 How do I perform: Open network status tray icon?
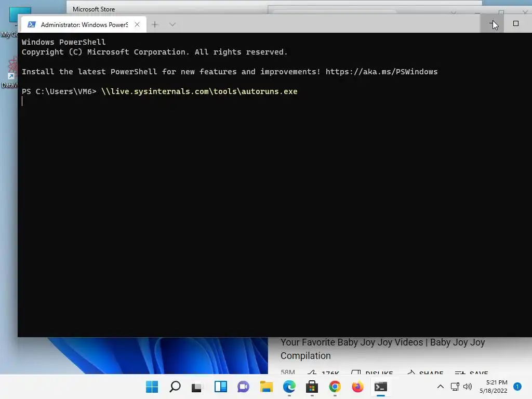point(455,387)
